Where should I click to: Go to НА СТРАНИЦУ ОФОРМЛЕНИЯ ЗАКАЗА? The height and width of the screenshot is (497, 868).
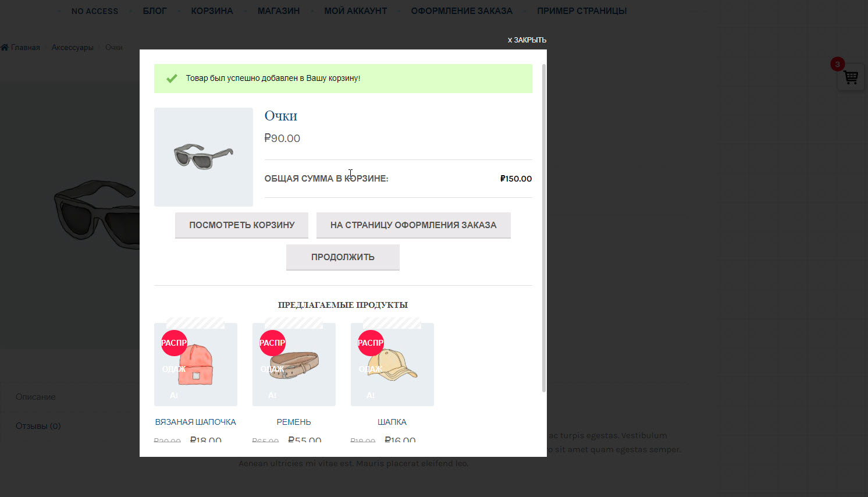click(x=413, y=225)
